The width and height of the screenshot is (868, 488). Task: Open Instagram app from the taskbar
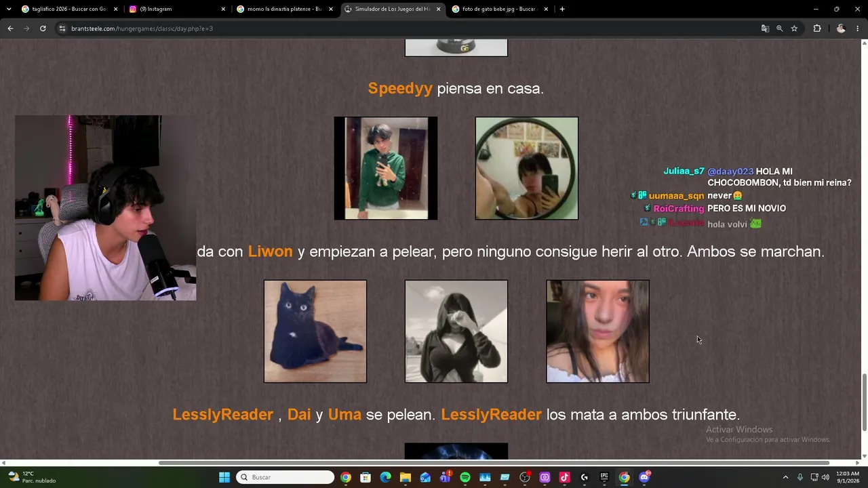point(545,477)
